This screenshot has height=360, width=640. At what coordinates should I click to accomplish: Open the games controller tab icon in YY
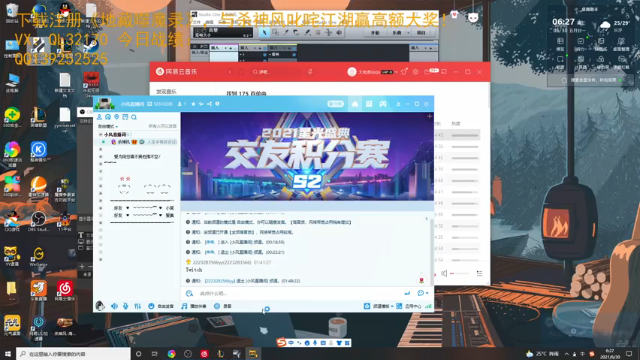coord(382,104)
